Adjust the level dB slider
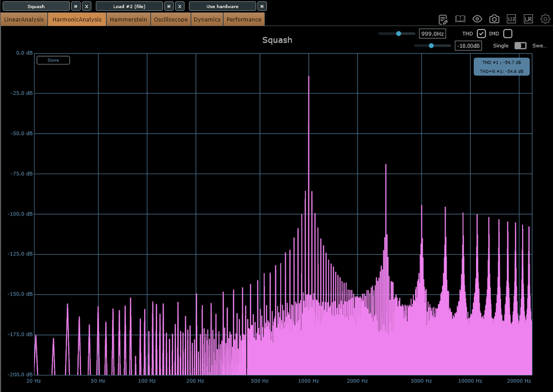This screenshot has width=553, height=392. tap(433, 46)
